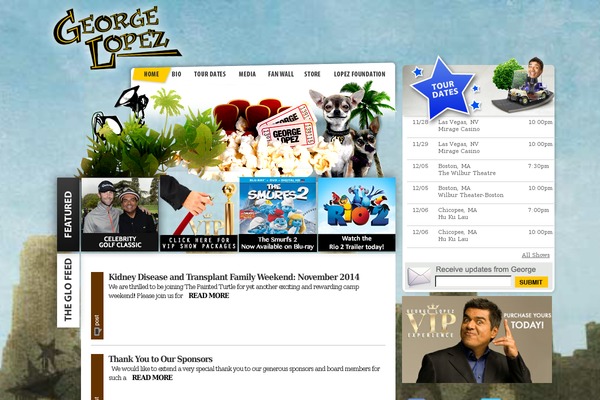This screenshot has height=400, width=600.
Task: Click the bobblehead car figure image
Action: click(523, 86)
